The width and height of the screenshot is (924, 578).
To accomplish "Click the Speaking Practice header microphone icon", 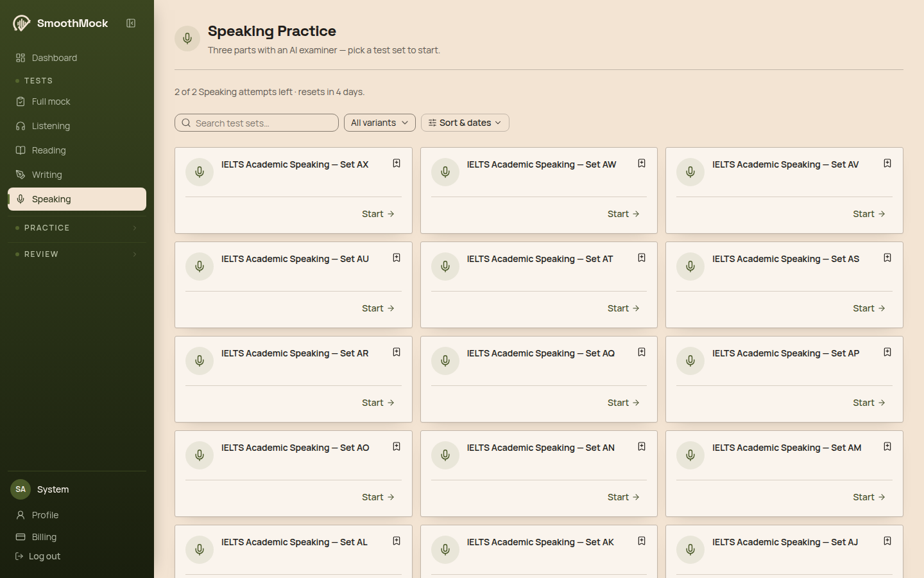I will [187, 39].
